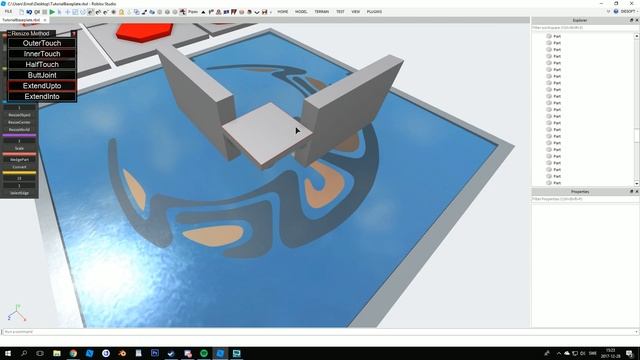Click the purple bar in the plugin panel
Image resolution: width=640 pixels, height=360 pixels.
pos(19,135)
